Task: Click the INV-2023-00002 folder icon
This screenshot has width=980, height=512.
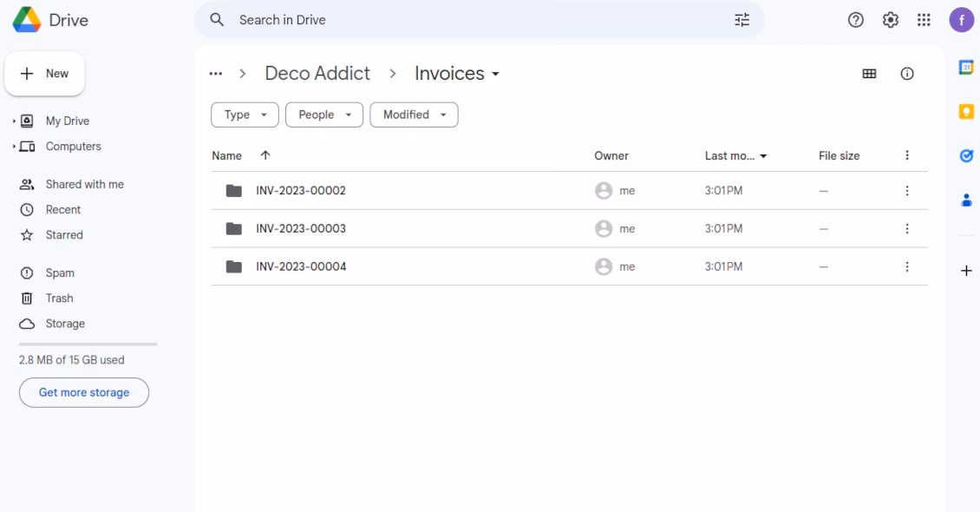Action: point(234,191)
